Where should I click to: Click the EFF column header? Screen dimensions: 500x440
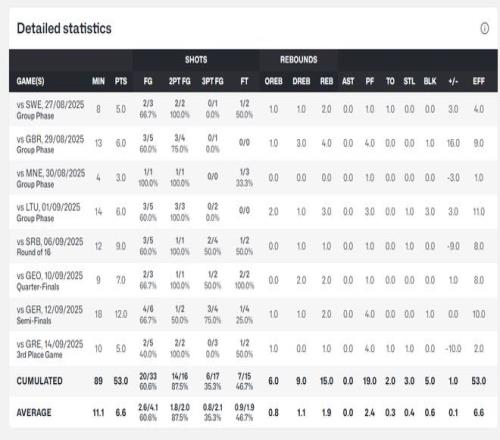click(x=478, y=81)
